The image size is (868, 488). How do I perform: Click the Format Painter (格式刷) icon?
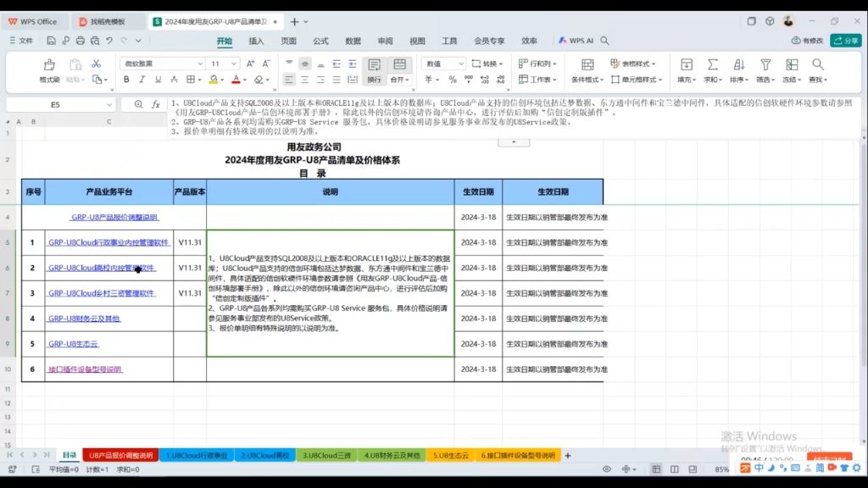(49, 65)
